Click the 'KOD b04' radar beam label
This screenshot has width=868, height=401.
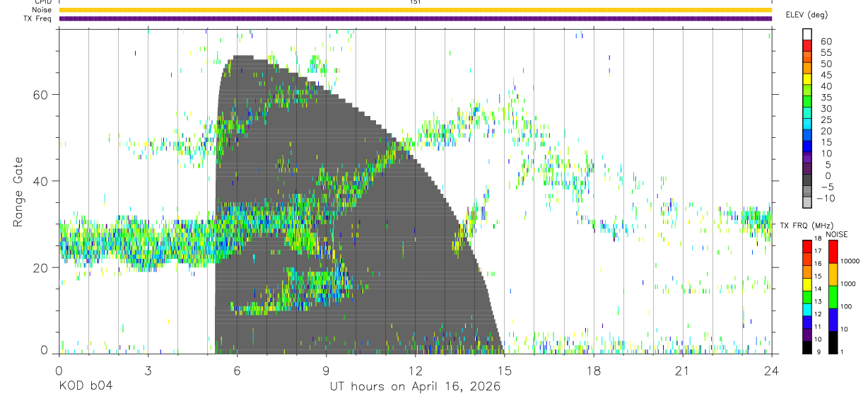85,387
